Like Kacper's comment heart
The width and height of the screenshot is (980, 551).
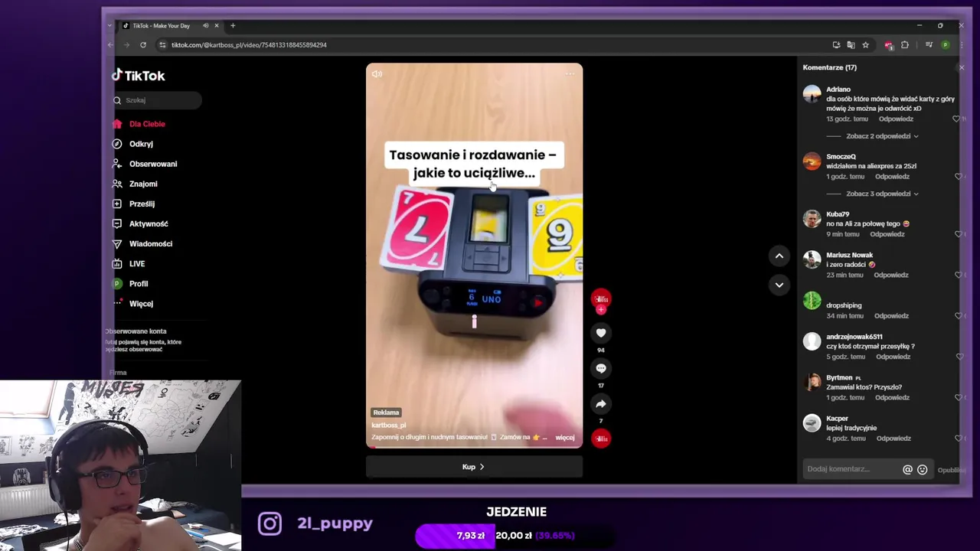[x=959, y=439]
